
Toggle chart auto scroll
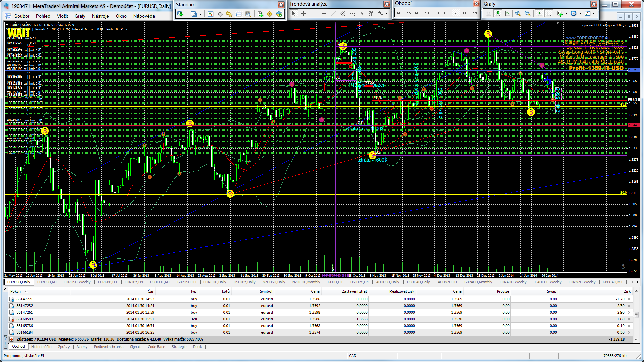539,13
